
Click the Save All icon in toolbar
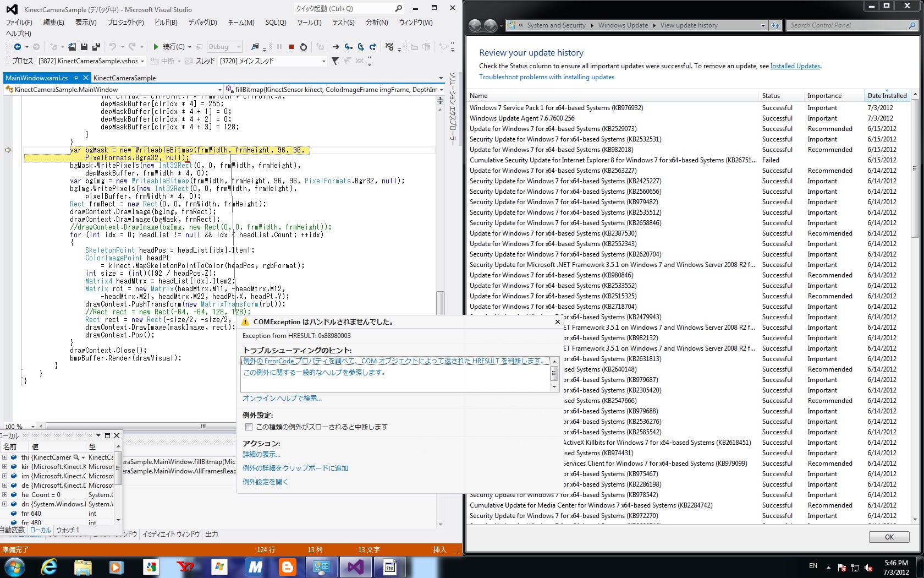[96, 47]
